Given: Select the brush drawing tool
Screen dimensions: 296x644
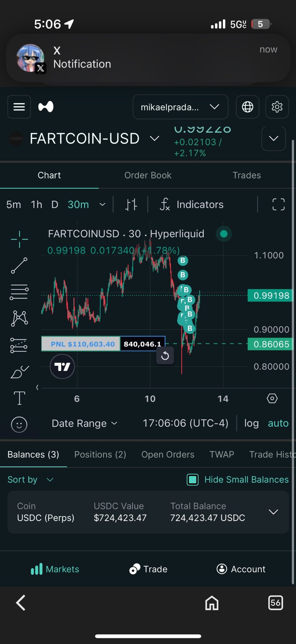Looking at the screenshot, I should click(x=19, y=372).
